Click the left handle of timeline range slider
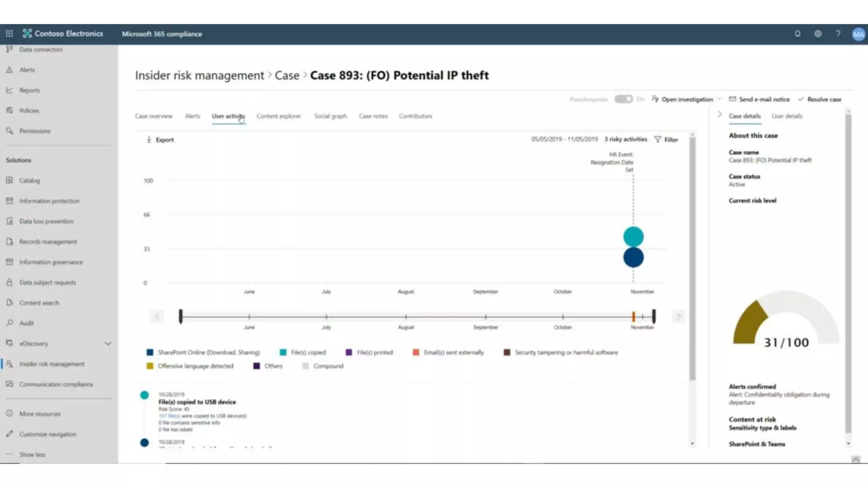The image size is (868, 488). (181, 316)
